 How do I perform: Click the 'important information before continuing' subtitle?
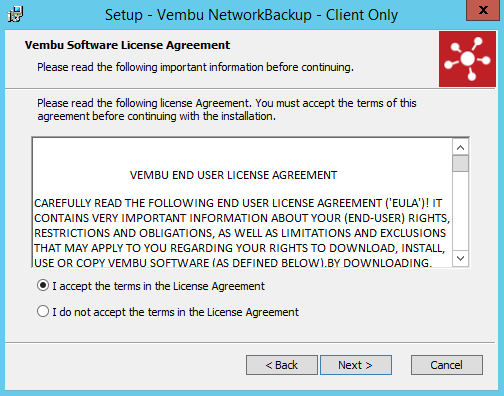195,67
